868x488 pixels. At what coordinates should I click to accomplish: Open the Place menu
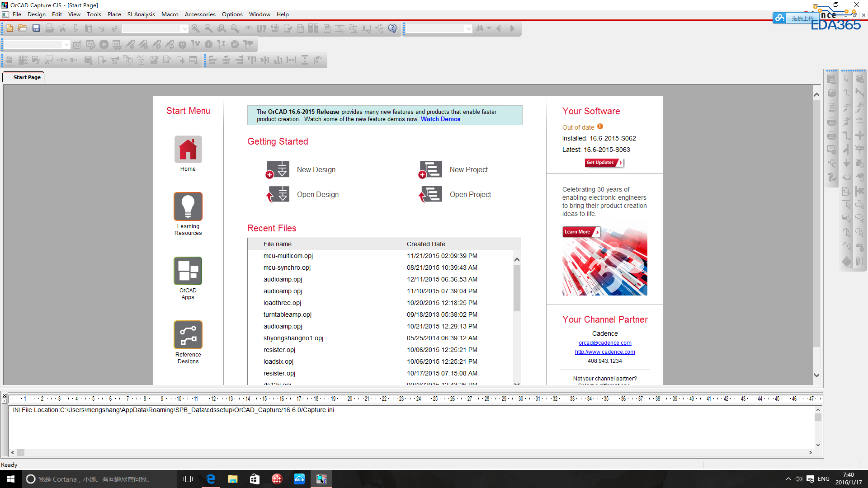pyautogui.click(x=114, y=14)
